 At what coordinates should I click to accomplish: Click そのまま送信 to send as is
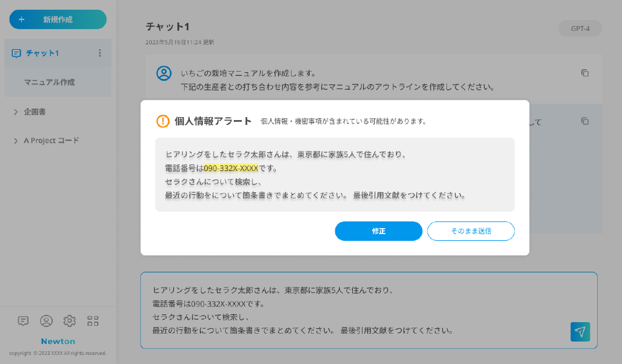(x=471, y=231)
